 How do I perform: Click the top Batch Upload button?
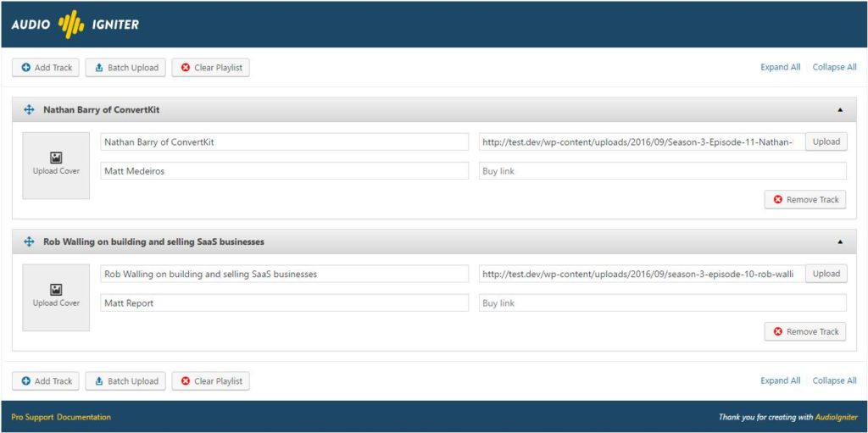125,68
